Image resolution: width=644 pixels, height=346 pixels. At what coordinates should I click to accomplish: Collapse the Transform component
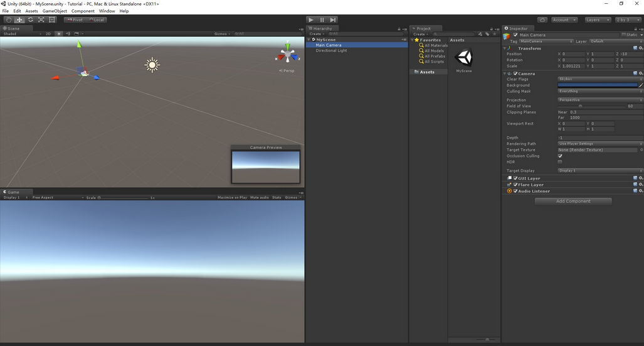click(505, 48)
